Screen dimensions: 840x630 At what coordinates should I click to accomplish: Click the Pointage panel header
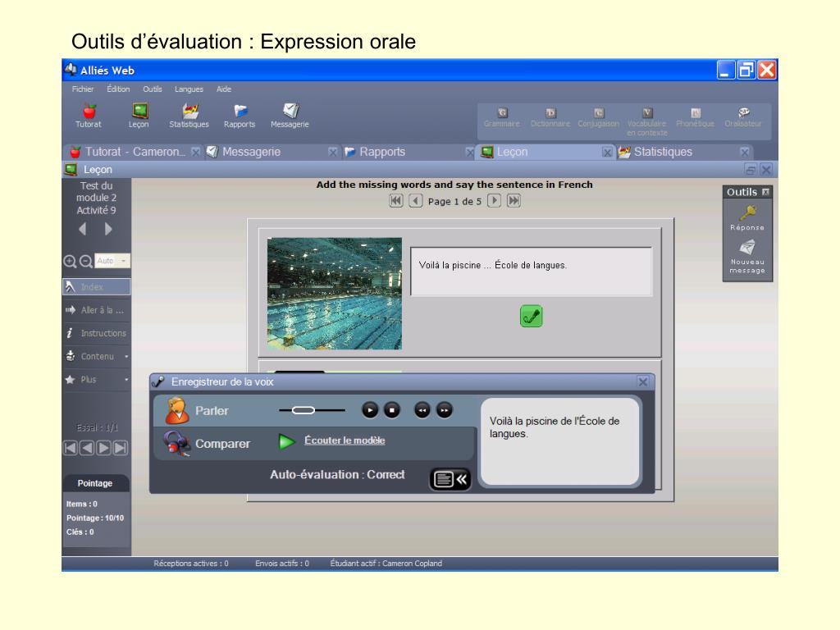[x=95, y=483]
